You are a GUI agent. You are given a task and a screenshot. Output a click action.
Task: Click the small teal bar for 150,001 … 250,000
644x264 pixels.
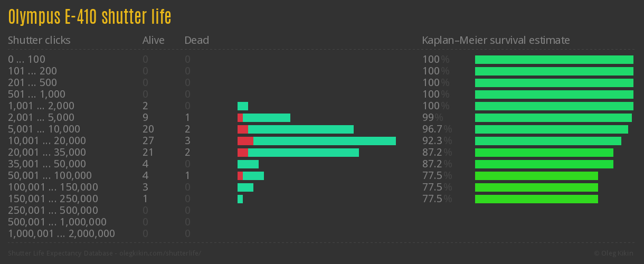click(240, 199)
